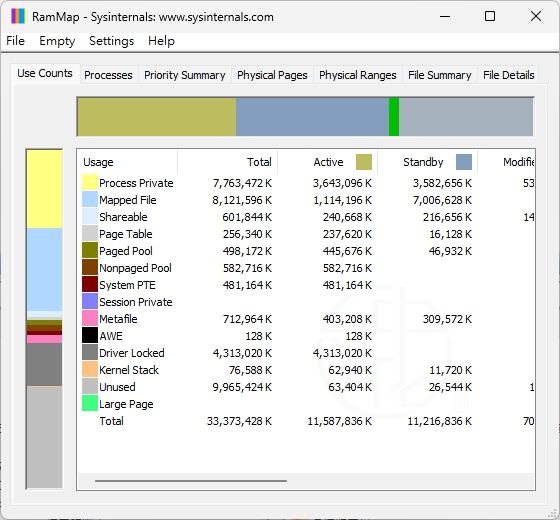Click the Standby color swatch in header
This screenshot has height=520, width=560.
point(464,162)
